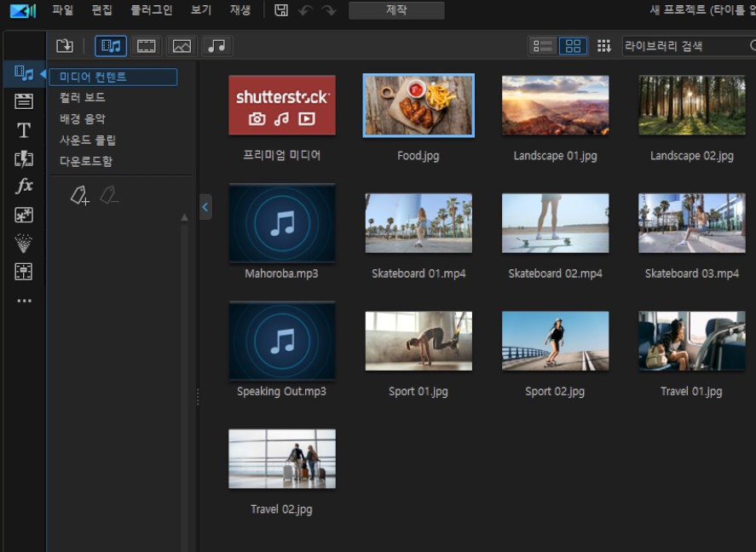Select the Food.jpg thumbnail

(x=418, y=105)
